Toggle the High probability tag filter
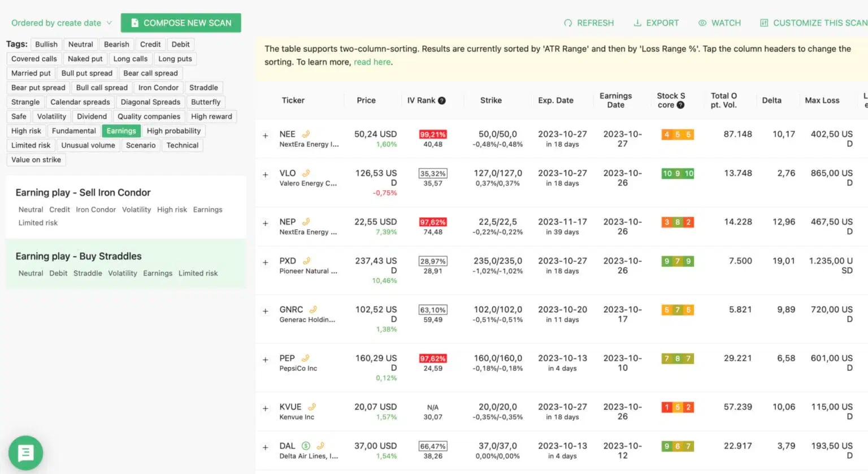The width and height of the screenshot is (868, 474). (173, 131)
